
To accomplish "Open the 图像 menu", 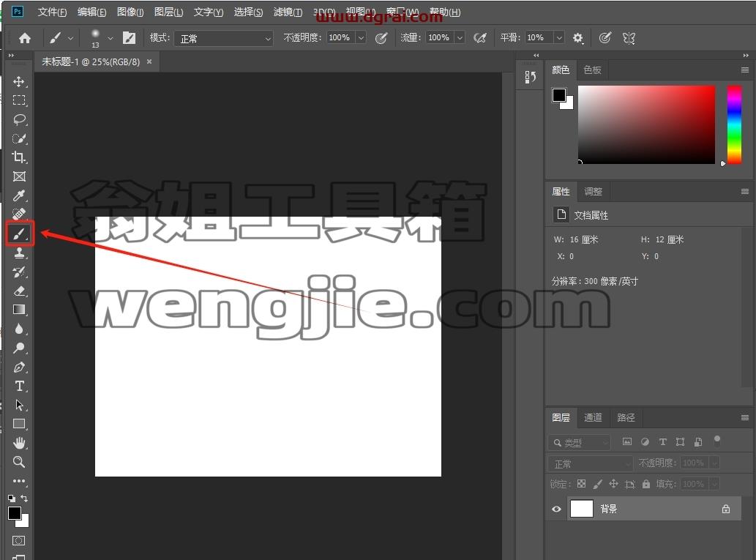I will pos(130,12).
